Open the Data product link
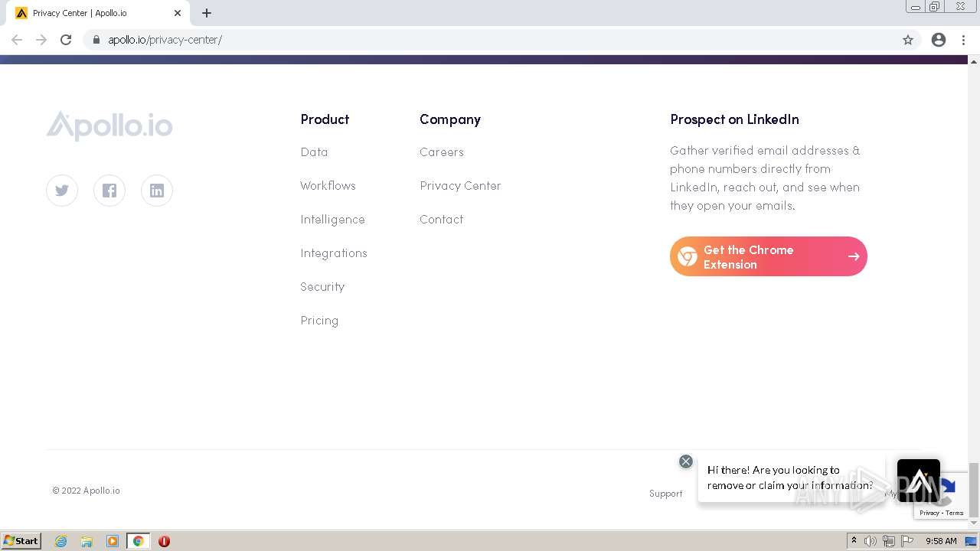Screen dimensions: 980x551 coord(314,152)
